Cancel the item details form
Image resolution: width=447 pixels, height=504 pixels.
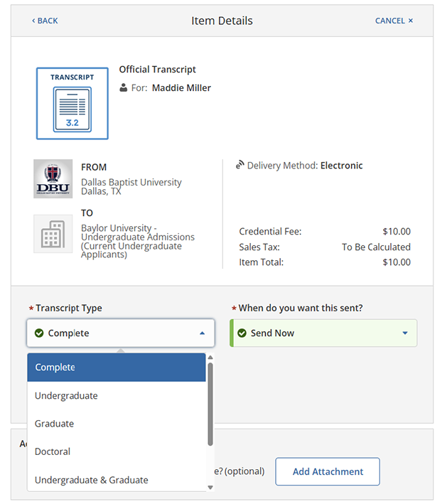tap(394, 21)
